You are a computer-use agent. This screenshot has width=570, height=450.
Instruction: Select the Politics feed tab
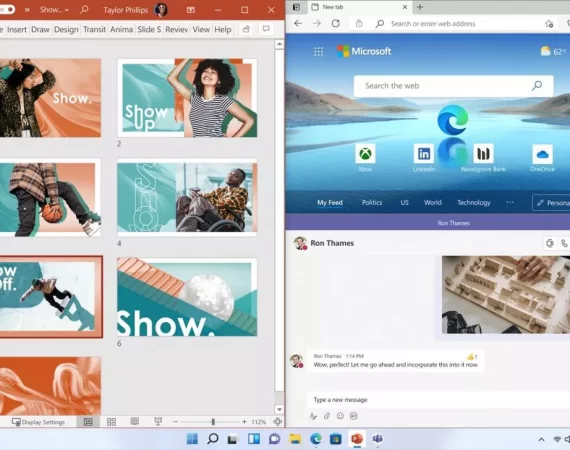pos(372,202)
